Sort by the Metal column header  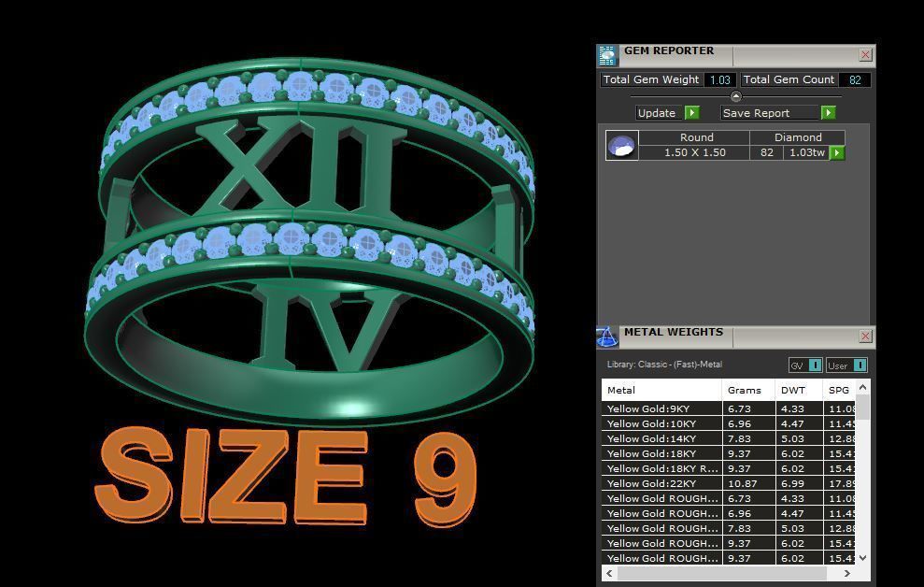click(x=661, y=390)
